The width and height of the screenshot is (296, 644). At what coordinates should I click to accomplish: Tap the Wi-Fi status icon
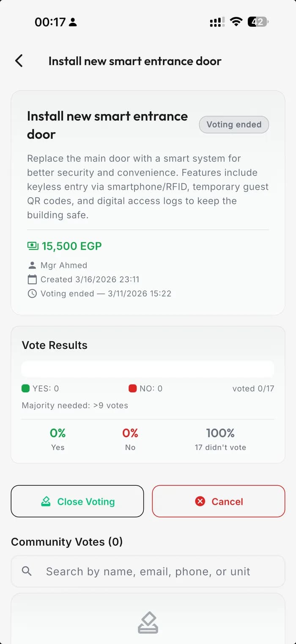point(236,22)
